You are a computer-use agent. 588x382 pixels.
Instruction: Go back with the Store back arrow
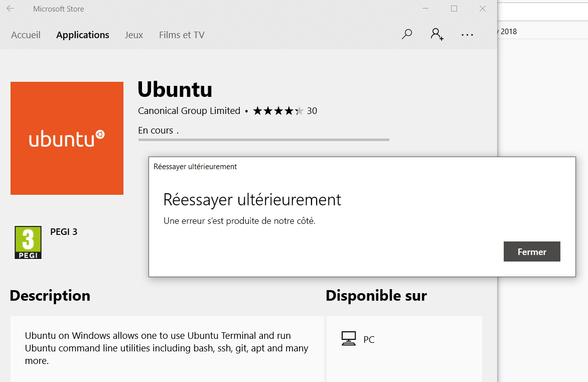pos(10,8)
